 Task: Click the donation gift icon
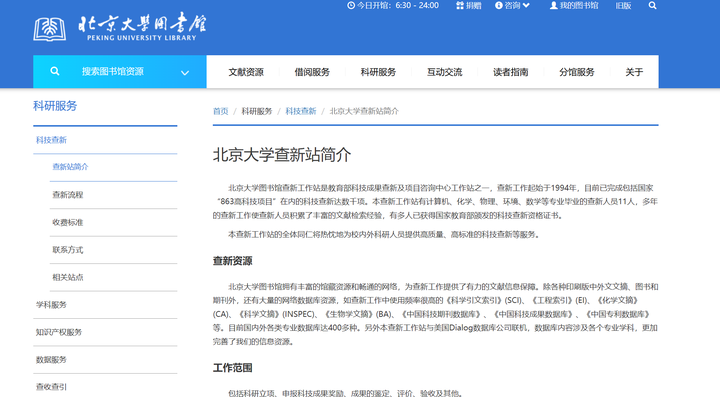tap(460, 6)
